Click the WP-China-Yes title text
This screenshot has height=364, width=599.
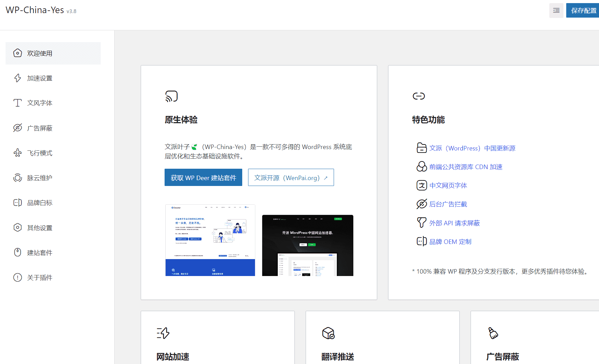pyautogui.click(x=35, y=10)
